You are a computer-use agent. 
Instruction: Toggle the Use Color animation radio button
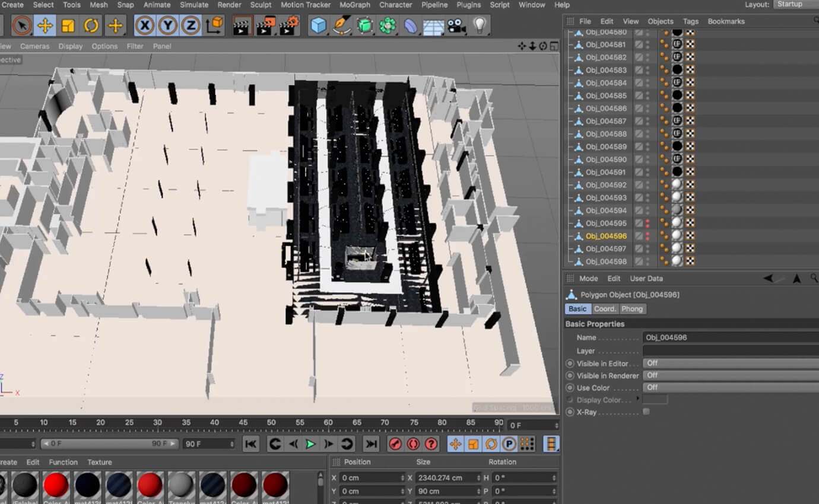570,388
